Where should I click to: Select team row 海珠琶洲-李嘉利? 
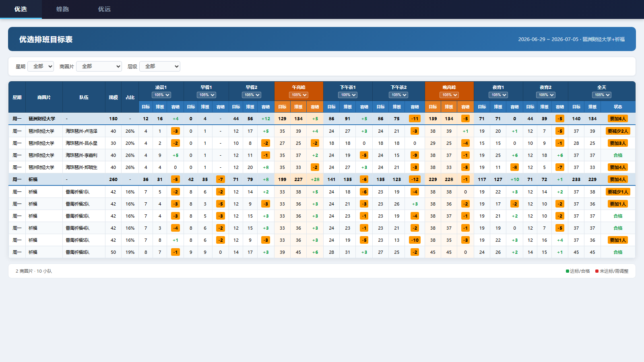(x=322, y=155)
